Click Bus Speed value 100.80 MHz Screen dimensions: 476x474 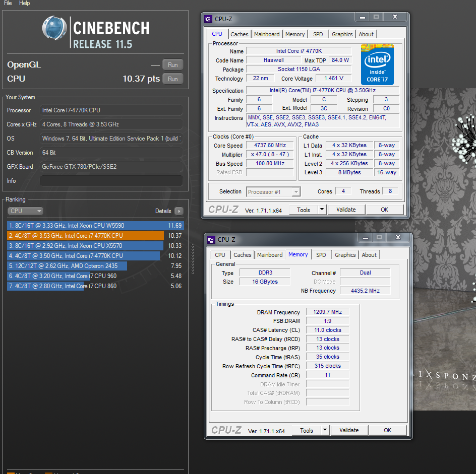[x=270, y=164]
